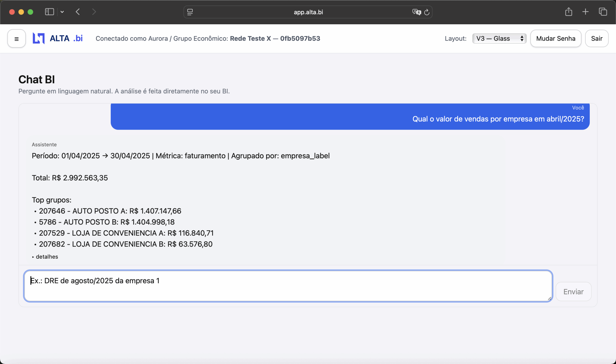Open the Layout V3 — Glass dropdown
616x364 pixels.
tap(499, 38)
